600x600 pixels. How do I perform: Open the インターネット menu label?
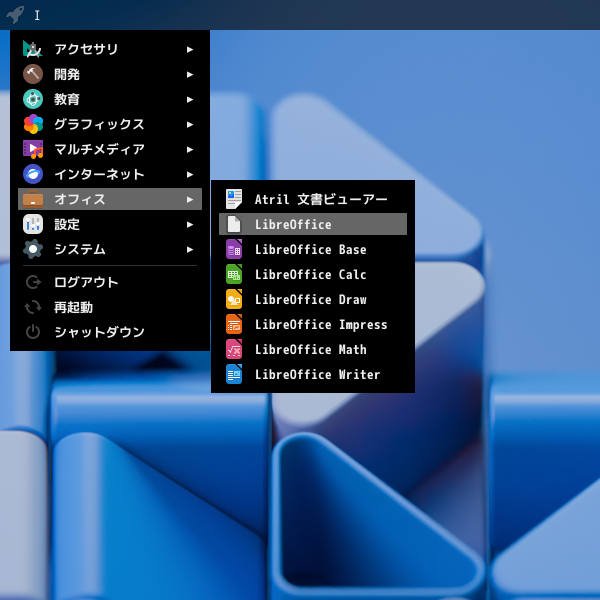pyautogui.click(x=99, y=174)
